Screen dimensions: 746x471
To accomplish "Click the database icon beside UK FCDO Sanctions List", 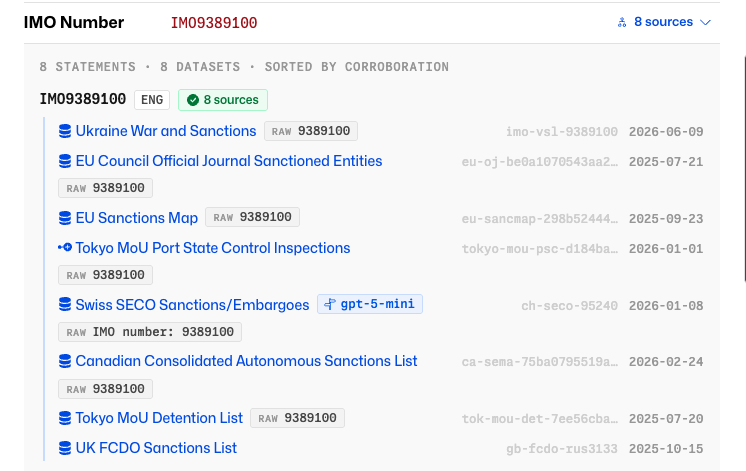I will (65, 448).
